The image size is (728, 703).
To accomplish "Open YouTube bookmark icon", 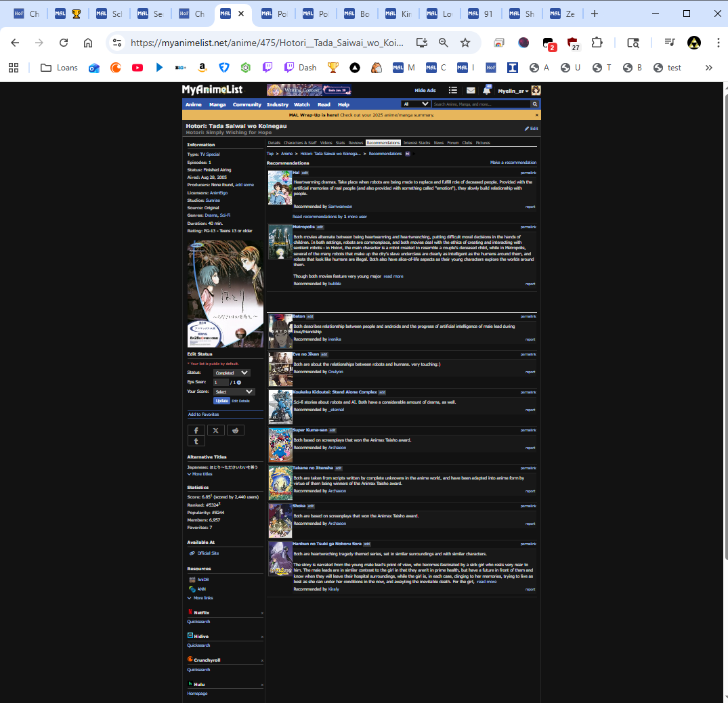I will click(137, 68).
